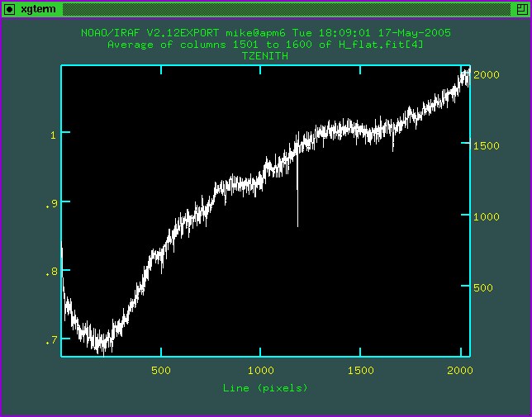The height and width of the screenshot is (417, 532).
Task: Click the 1500 tick label on x-axis
Action: point(361,371)
